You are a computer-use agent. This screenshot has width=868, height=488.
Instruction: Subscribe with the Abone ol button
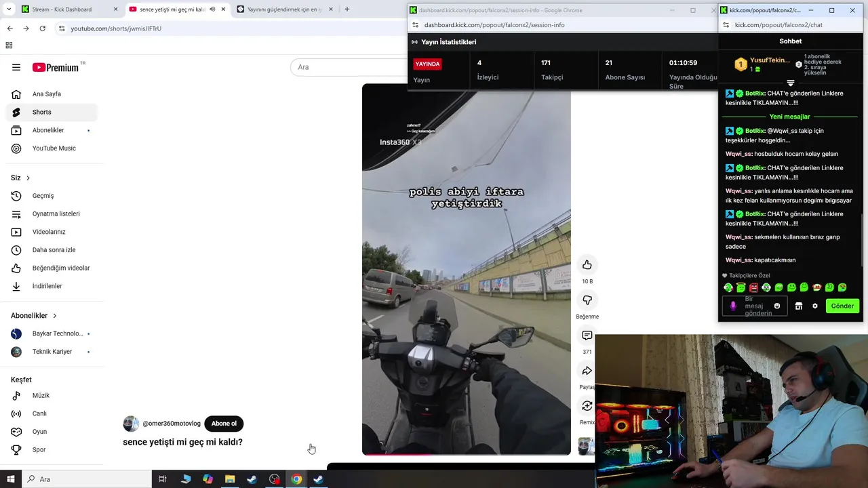tap(224, 424)
